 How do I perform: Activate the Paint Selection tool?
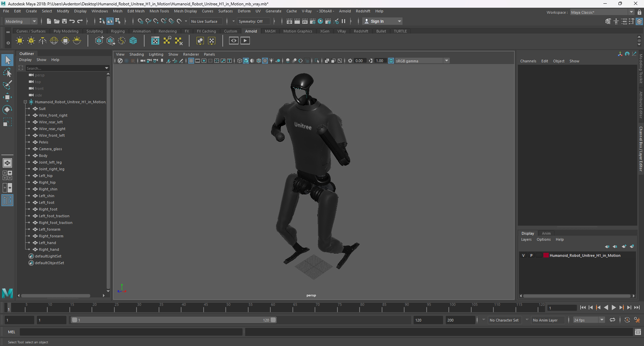point(7,85)
